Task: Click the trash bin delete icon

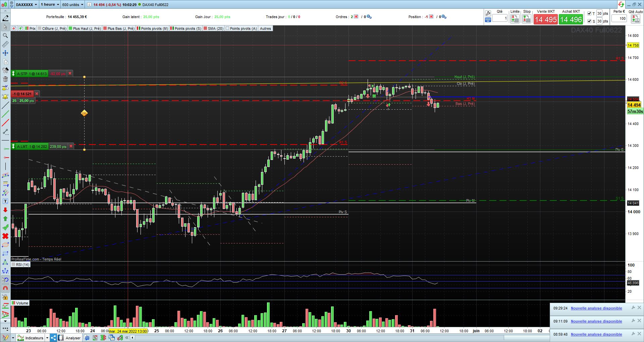Action: coord(5,79)
